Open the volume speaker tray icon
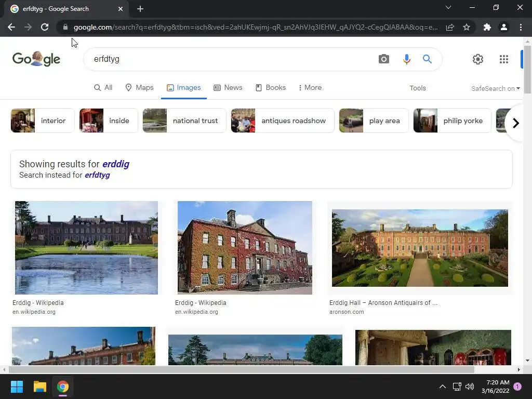Image resolution: width=532 pixels, height=399 pixels. click(470, 387)
